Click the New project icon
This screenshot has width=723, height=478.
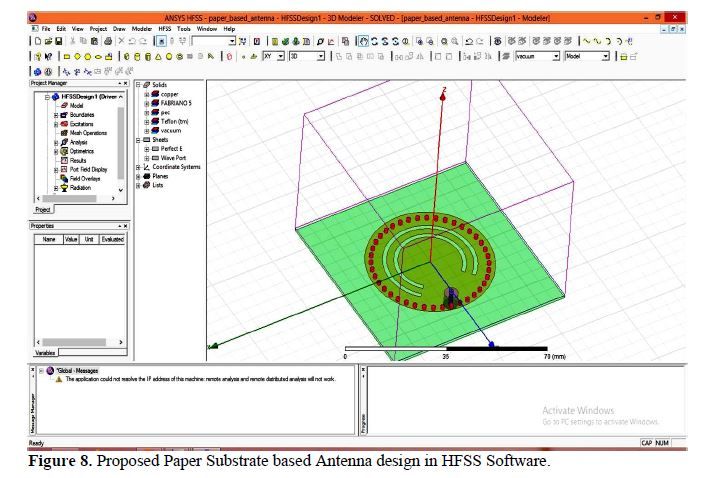pyautogui.click(x=38, y=41)
